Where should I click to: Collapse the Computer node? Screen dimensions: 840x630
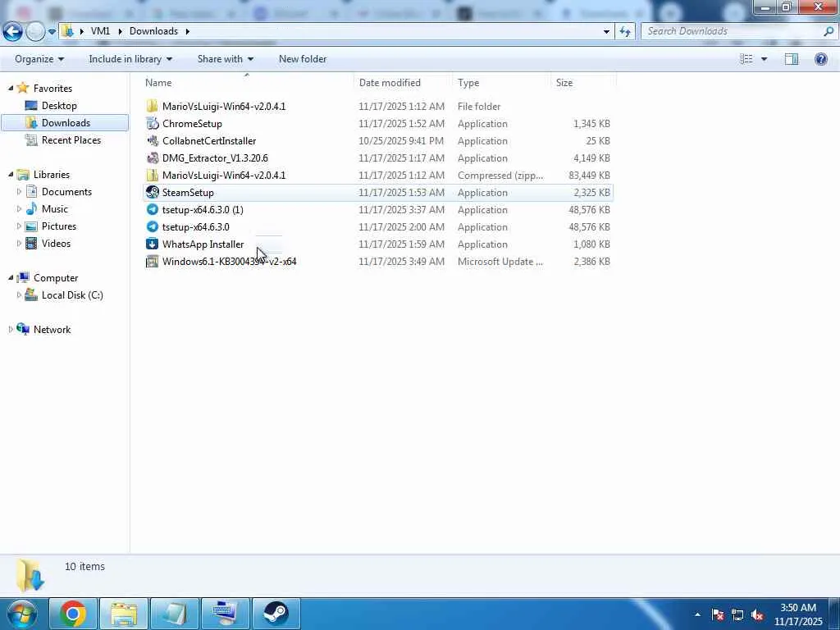pyautogui.click(x=10, y=277)
